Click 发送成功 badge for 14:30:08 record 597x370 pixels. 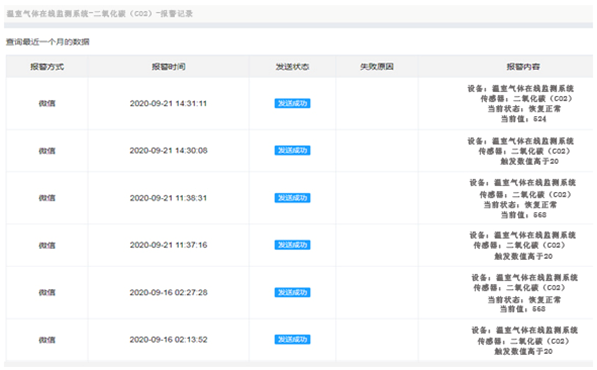[292, 151]
